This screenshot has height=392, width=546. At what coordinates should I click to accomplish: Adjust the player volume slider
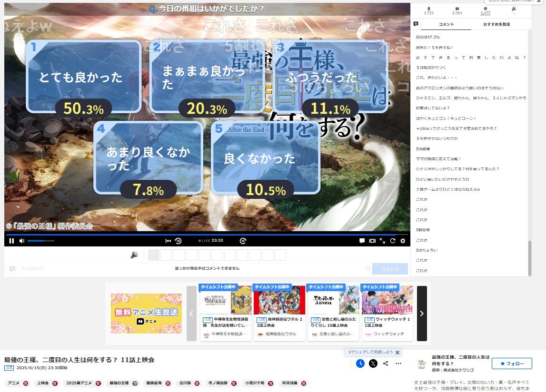click(41, 241)
